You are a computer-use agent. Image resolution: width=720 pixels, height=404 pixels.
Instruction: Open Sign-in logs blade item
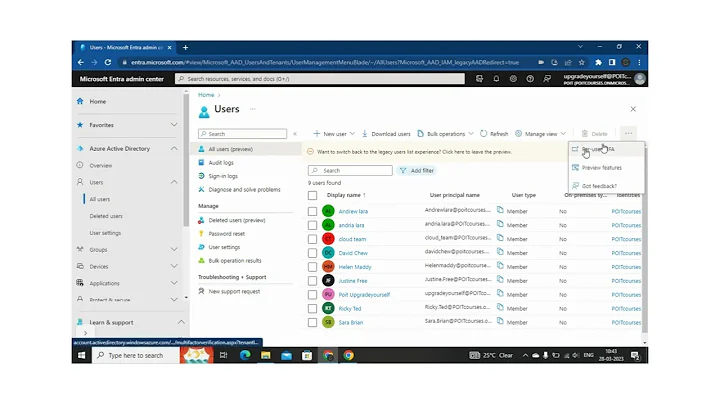click(223, 176)
